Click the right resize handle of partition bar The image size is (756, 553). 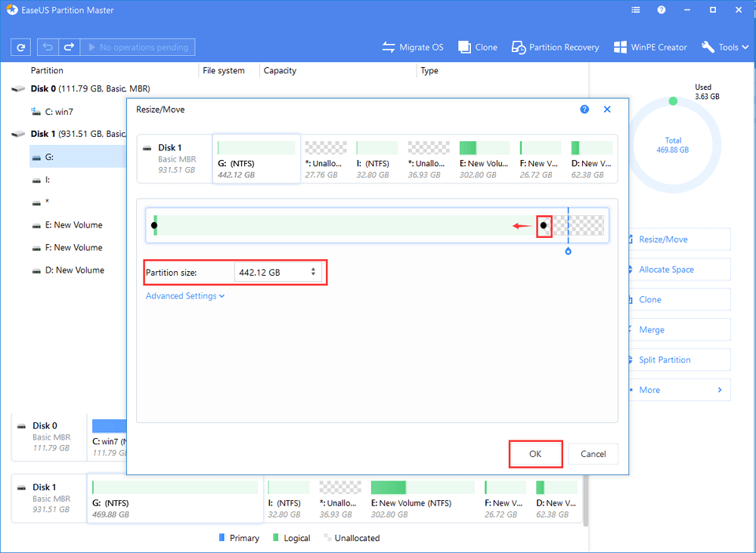(544, 225)
